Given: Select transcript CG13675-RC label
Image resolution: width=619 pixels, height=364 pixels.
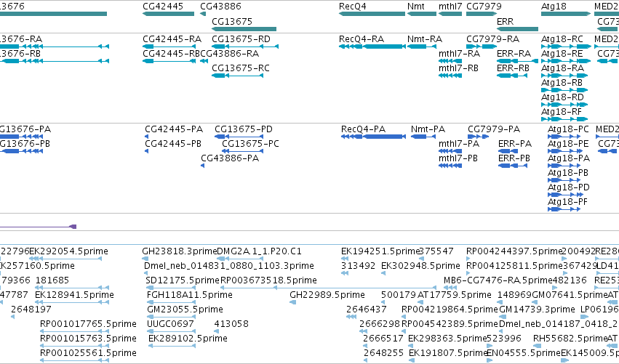Looking at the screenshot, I should (x=241, y=68).
